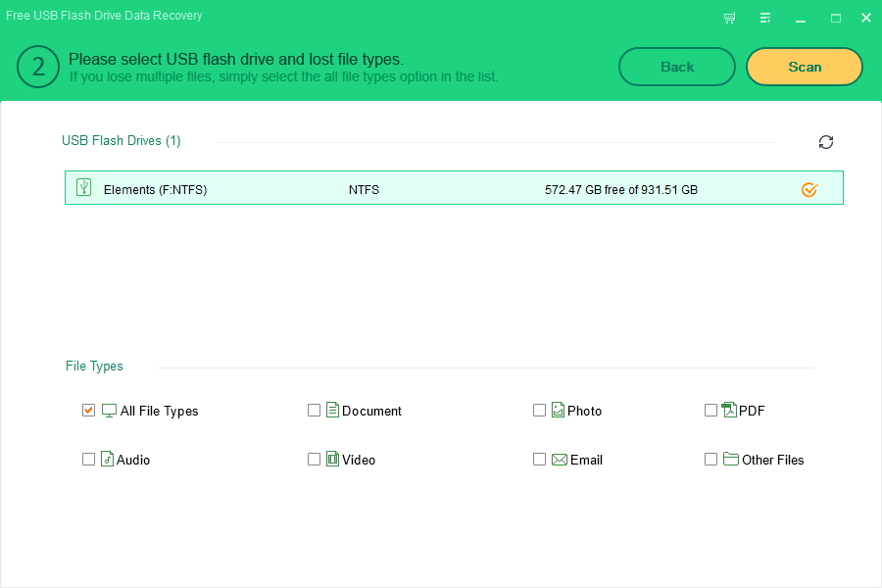Click the PDF file type icon
Image resolution: width=882 pixels, height=588 pixels.
click(x=729, y=410)
